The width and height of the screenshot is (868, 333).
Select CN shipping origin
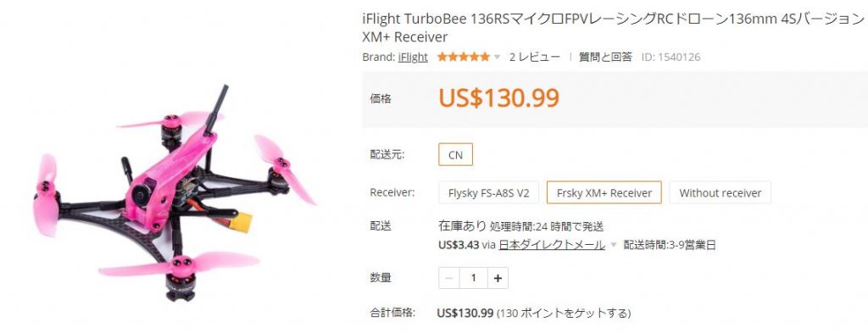pos(455,154)
